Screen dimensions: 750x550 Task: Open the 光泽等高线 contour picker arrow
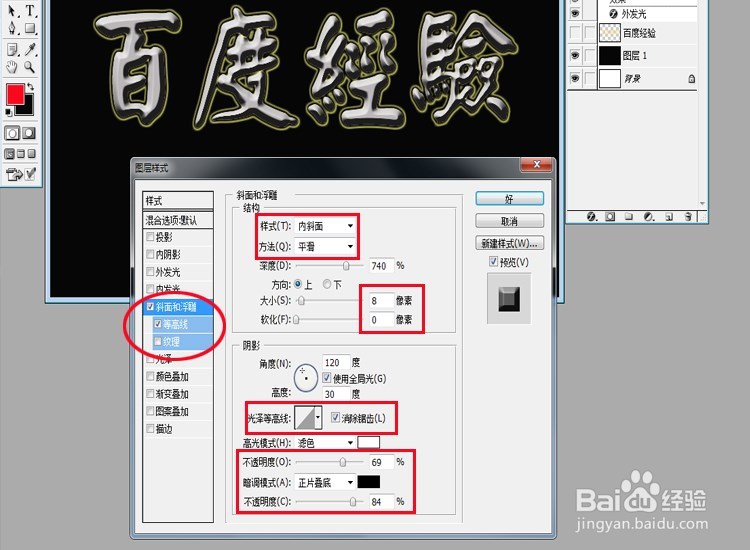tap(318, 418)
